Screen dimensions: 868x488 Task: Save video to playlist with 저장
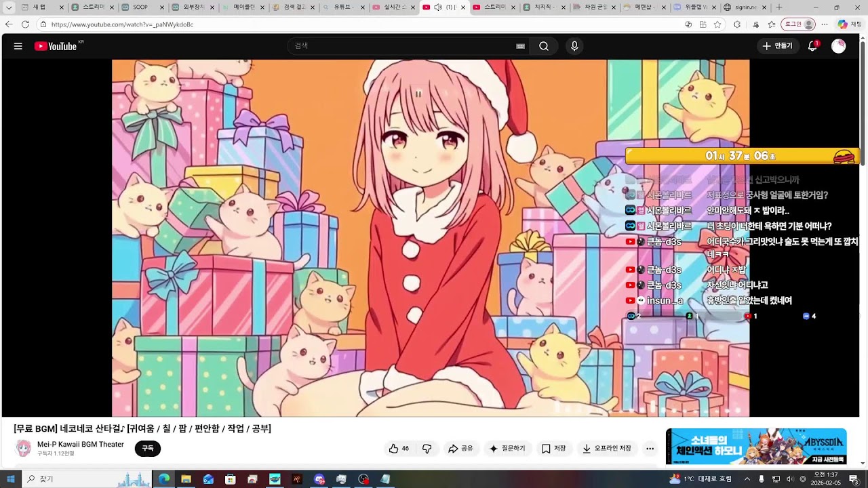[553, 449]
